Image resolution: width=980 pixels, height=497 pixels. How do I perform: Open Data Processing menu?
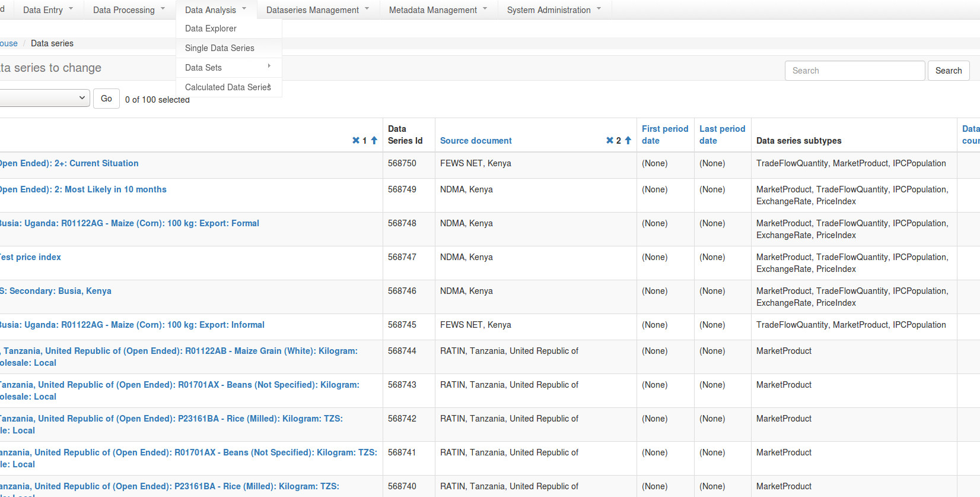(129, 10)
